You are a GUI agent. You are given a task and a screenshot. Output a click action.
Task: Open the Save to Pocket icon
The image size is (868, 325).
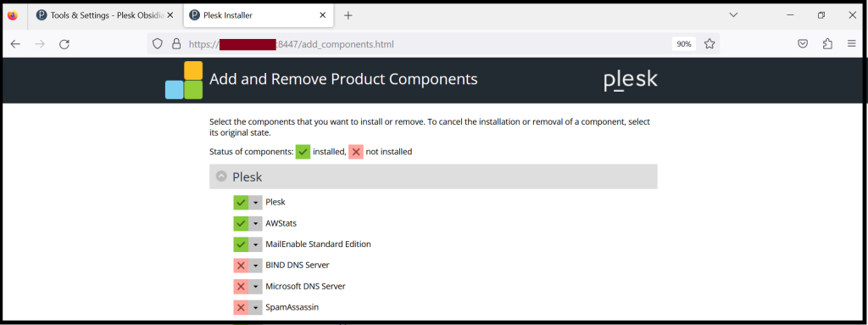coord(803,44)
